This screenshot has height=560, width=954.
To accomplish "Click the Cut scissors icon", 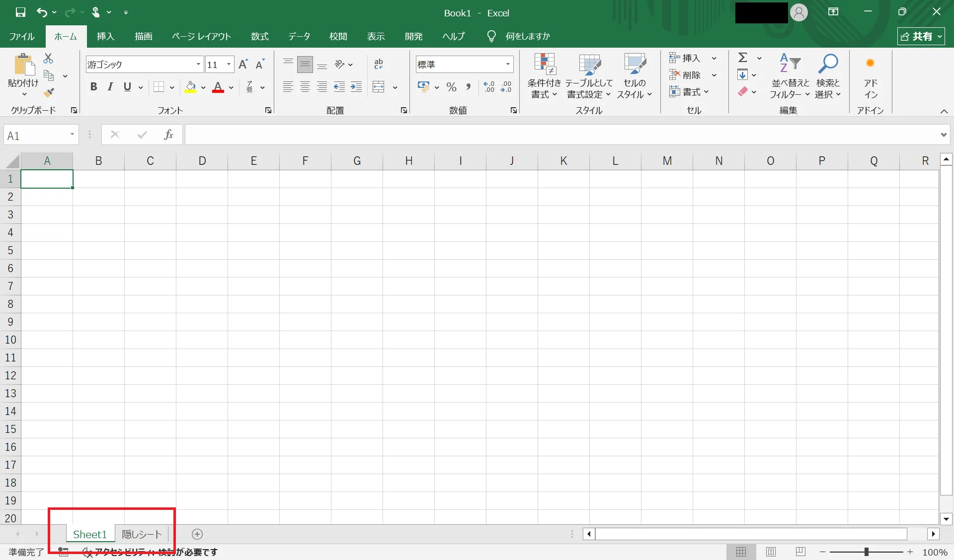I will click(x=48, y=59).
